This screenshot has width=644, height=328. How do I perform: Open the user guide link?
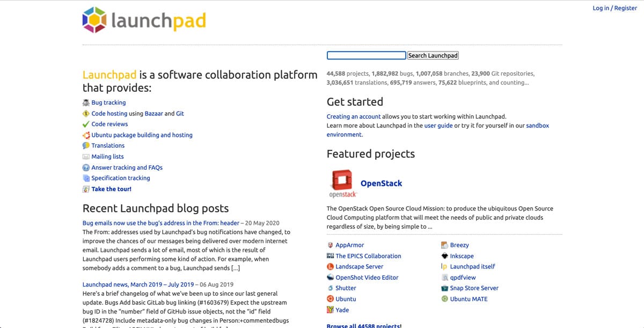point(438,126)
